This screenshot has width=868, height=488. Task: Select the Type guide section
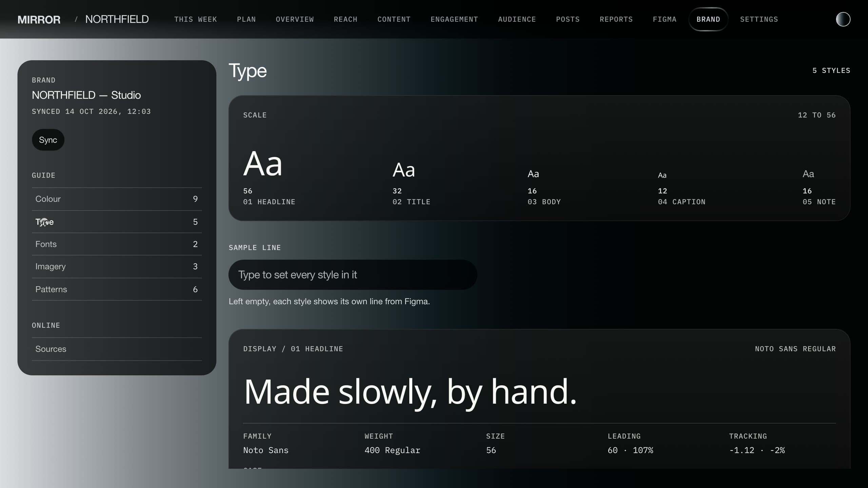point(117,222)
